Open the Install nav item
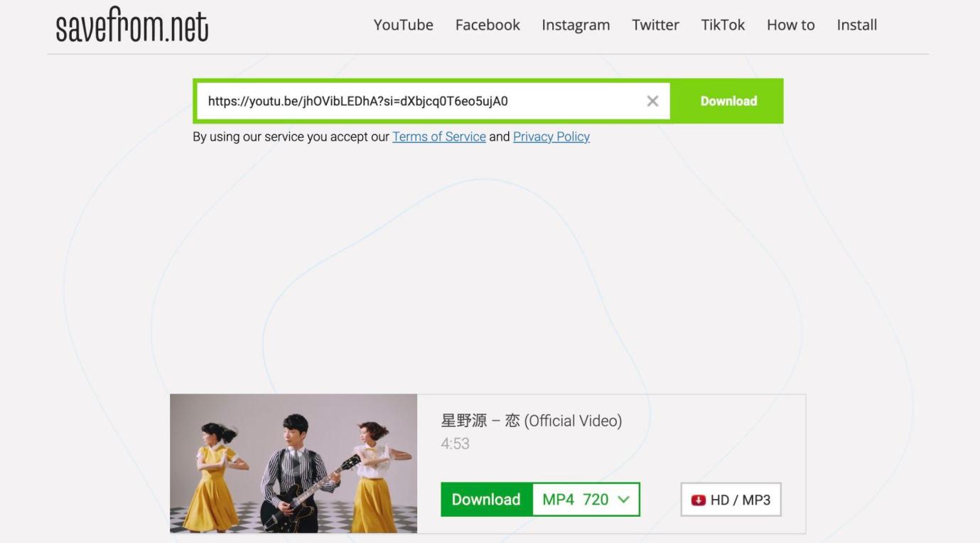The image size is (980, 543). point(857,25)
